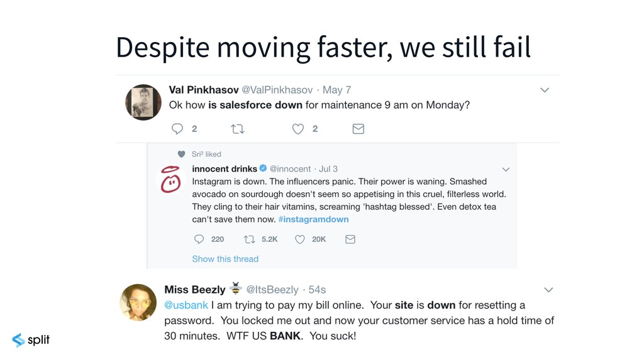644x362 pixels.
Task: Like the innocent drinks tweet
Action: click(x=300, y=239)
